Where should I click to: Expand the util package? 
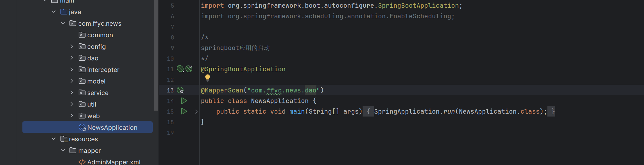click(72, 104)
